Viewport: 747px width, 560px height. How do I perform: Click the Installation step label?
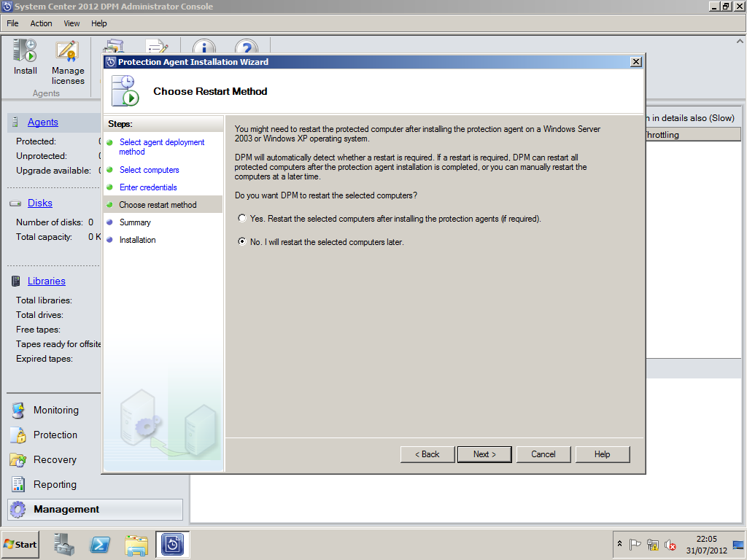[x=137, y=240]
